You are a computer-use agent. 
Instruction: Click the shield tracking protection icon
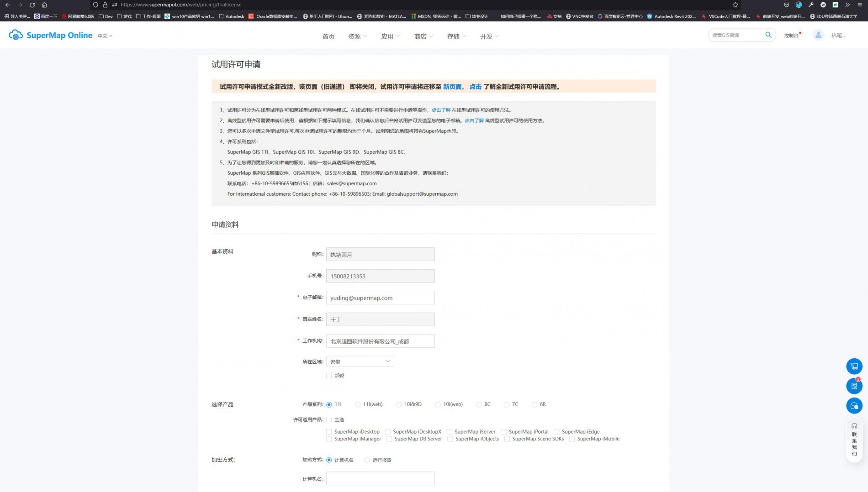[x=95, y=5]
